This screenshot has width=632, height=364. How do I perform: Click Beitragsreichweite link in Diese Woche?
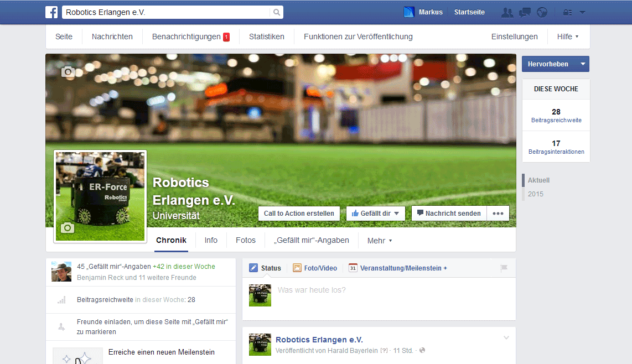pos(556,120)
